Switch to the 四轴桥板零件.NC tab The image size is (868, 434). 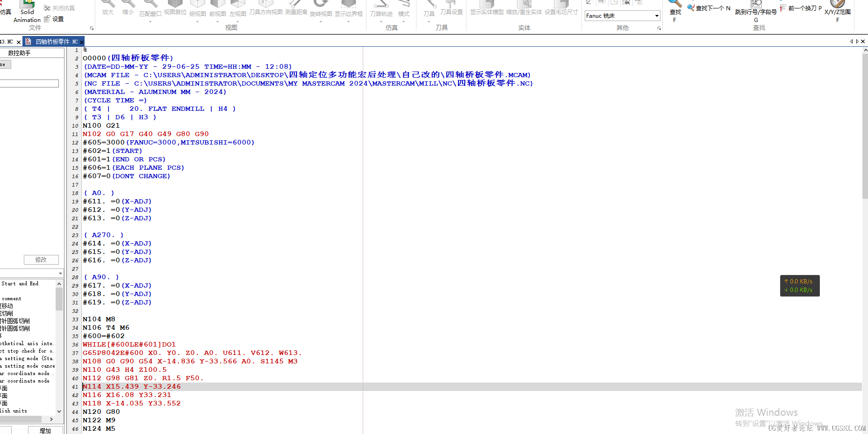pyautogui.click(x=53, y=42)
